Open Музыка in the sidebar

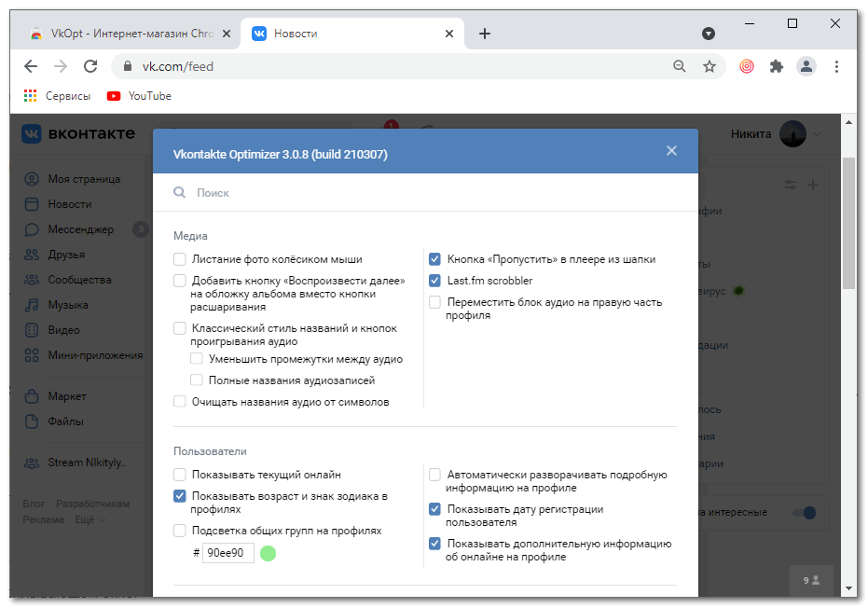coord(56,305)
